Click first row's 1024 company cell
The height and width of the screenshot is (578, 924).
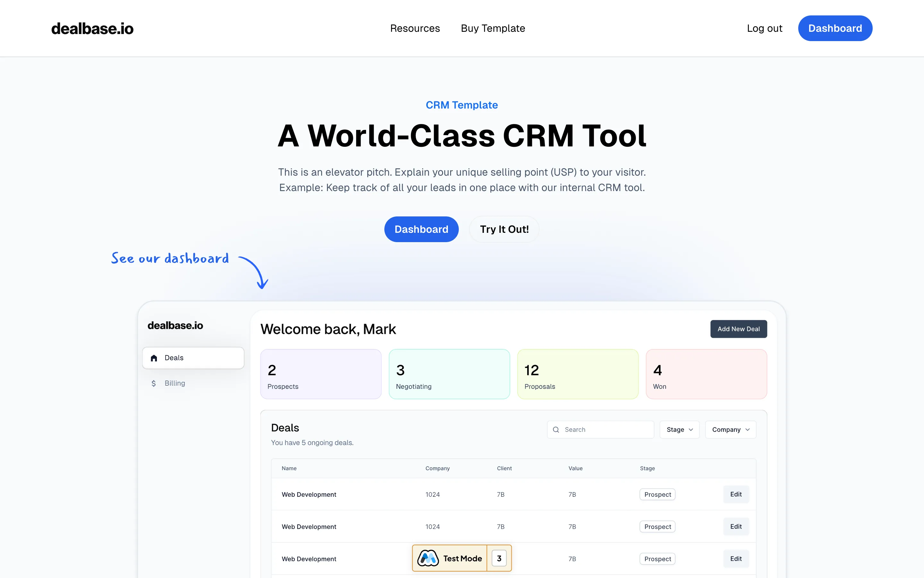(432, 494)
